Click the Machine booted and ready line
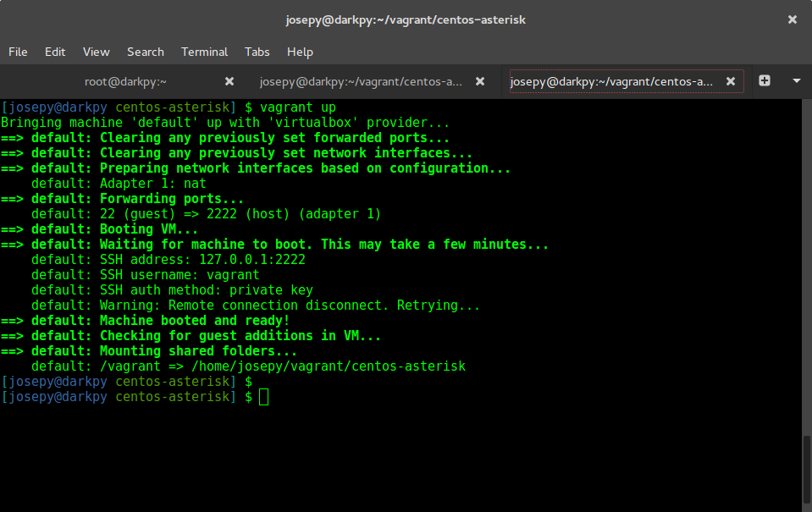The width and height of the screenshot is (812, 512). click(x=169, y=320)
